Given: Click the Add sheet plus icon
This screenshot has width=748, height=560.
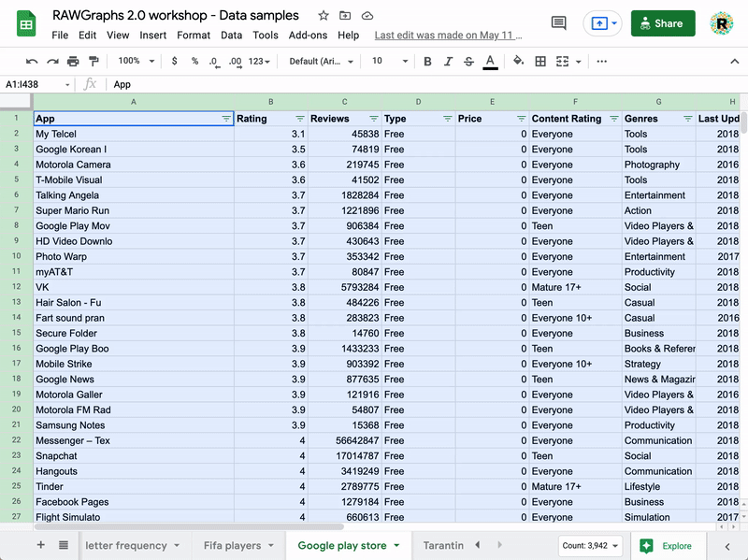Looking at the screenshot, I should [x=40, y=545].
